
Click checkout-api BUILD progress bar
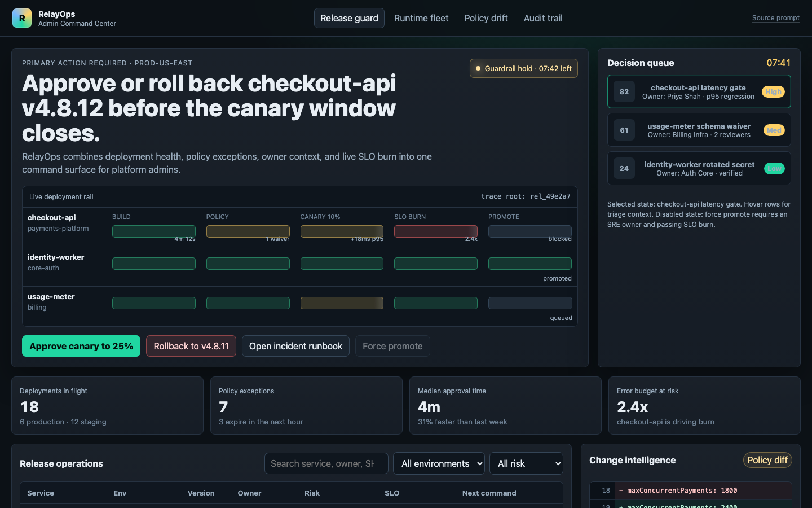pos(154,231)
